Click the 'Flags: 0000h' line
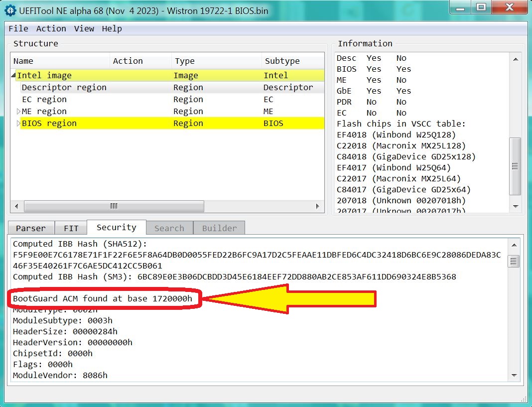This screenshot has height=407, width=532. (x=43, y=364)
